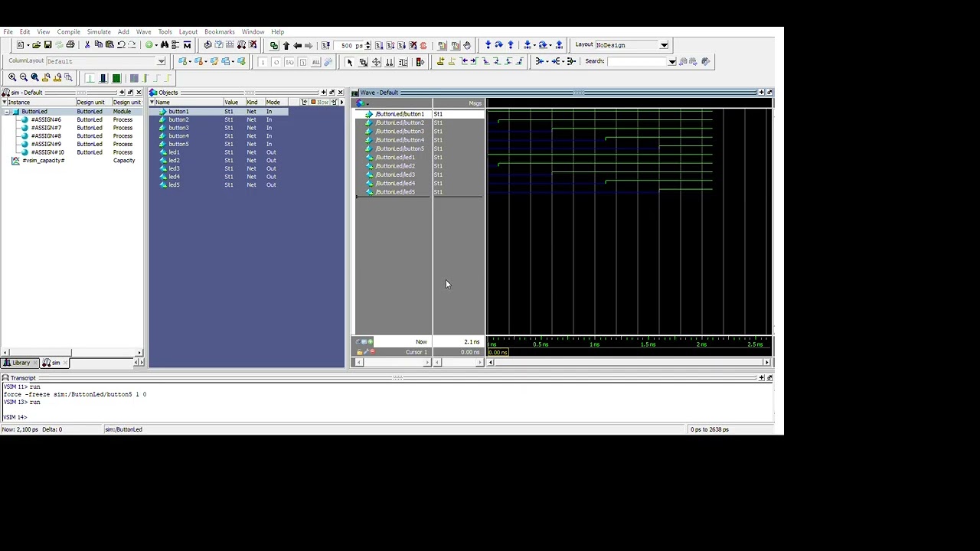Viewport: 980px width, 551px height.
Task: Click the Step Over curved arrow
Action: point(499,44)
